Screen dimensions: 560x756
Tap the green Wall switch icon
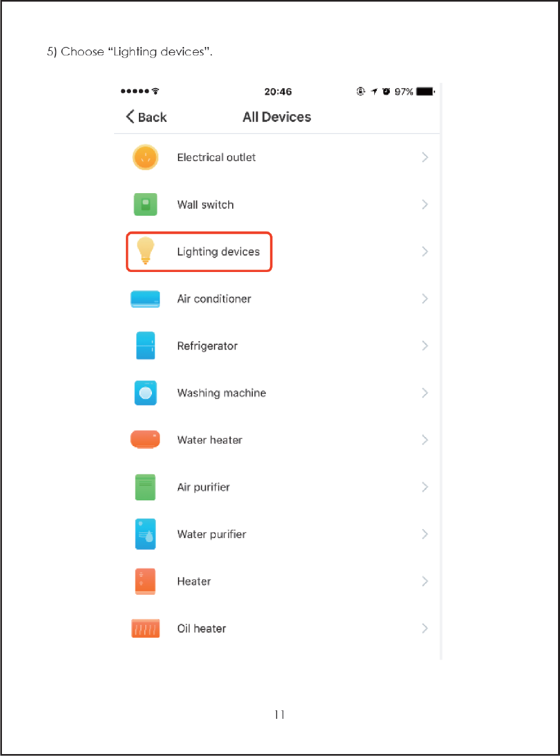145,204
